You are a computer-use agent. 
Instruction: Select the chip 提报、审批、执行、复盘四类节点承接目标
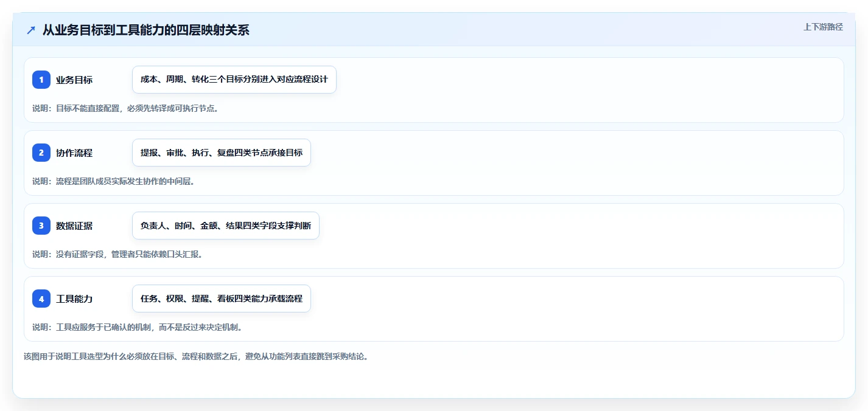pyautogui.click(x=222, y=153)
